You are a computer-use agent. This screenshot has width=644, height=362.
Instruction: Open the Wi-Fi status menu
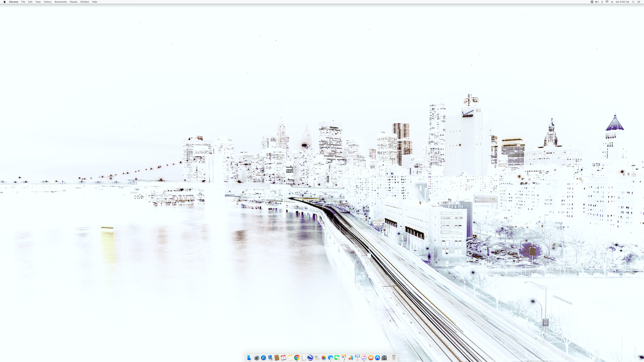pyautogui.click(x=607, y=2)
